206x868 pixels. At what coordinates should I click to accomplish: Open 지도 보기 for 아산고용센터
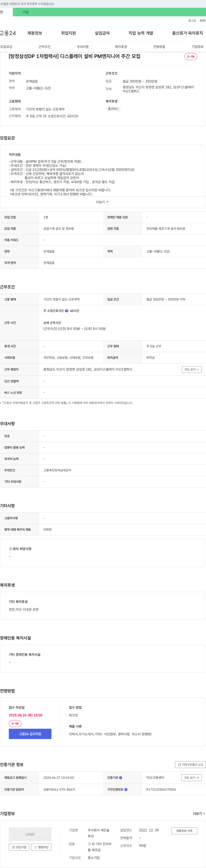(192, 778)
